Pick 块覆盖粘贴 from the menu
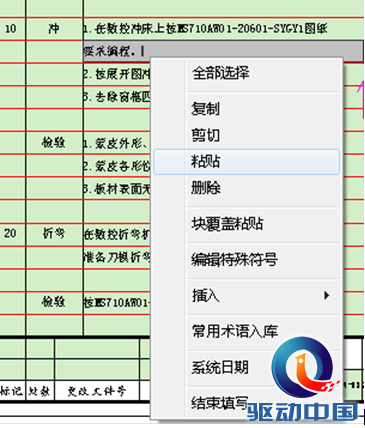This screenshot has height=428, width=365. (x=247, y=224)
